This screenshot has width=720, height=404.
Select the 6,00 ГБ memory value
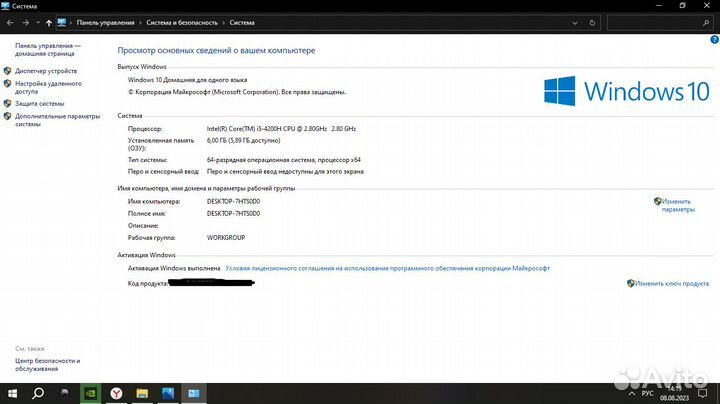[x=243, y=140]
